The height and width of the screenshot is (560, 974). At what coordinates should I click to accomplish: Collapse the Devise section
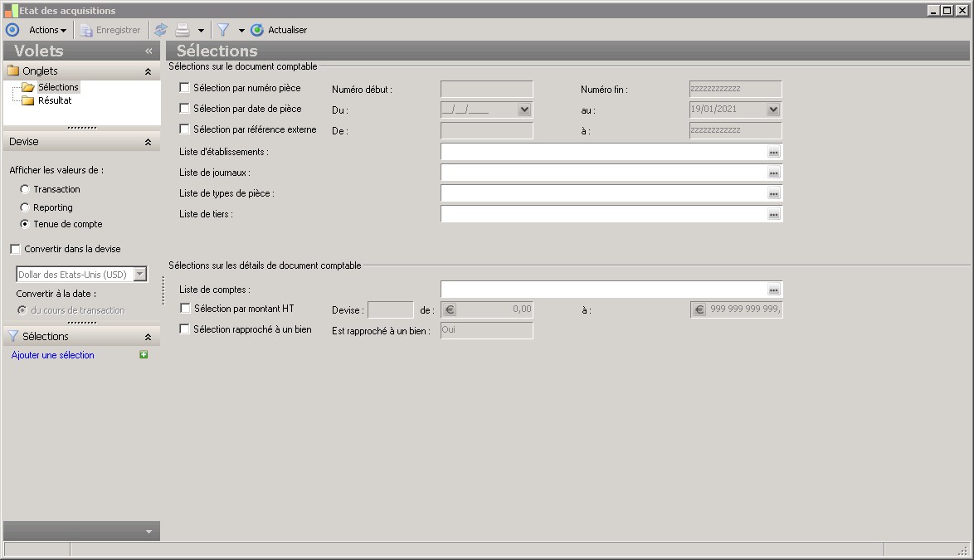click(148, 142)
